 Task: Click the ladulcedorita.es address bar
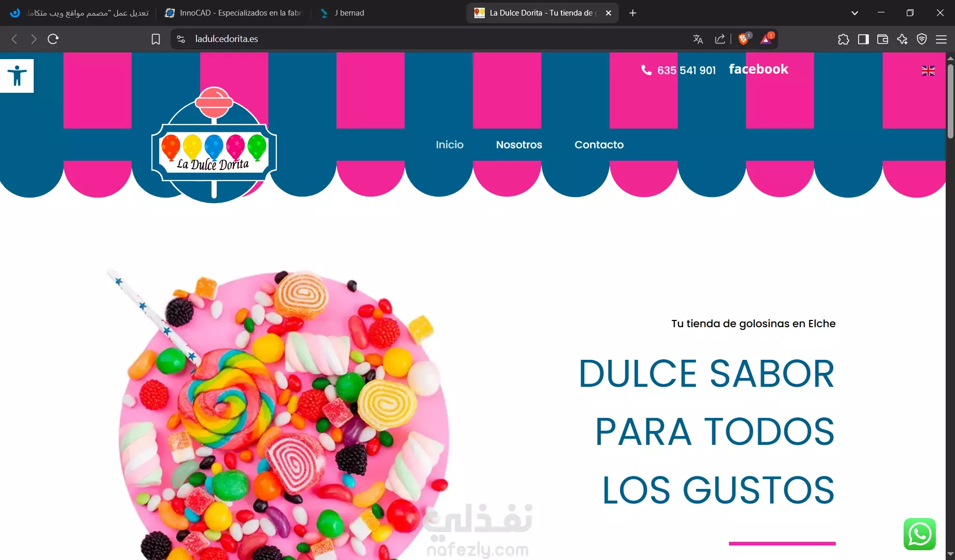[x=430, y=39]
